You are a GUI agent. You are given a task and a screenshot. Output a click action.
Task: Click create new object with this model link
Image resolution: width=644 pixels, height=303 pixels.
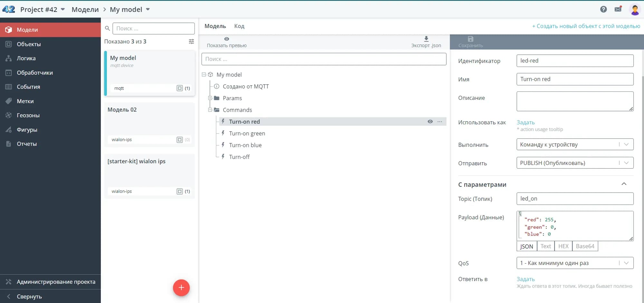[586, 26]
